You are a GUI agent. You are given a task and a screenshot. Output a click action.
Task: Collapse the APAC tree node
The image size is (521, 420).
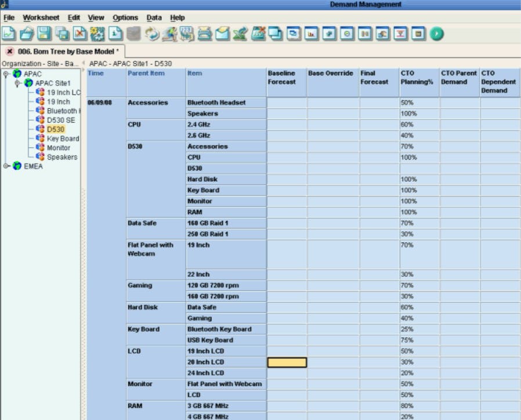[x=6, y=74]
